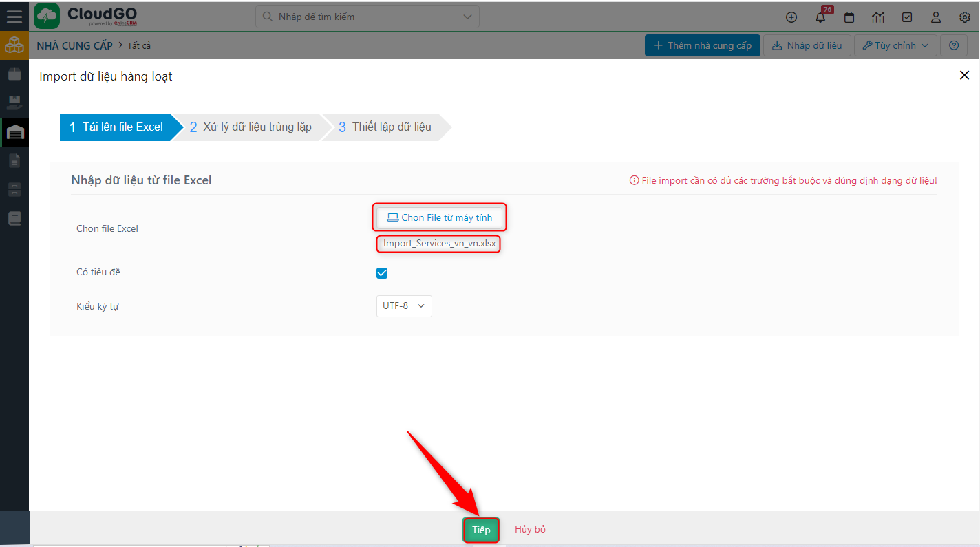Open the user profile icon
Viewport: 980px width, 547px height.
[935, 17]
